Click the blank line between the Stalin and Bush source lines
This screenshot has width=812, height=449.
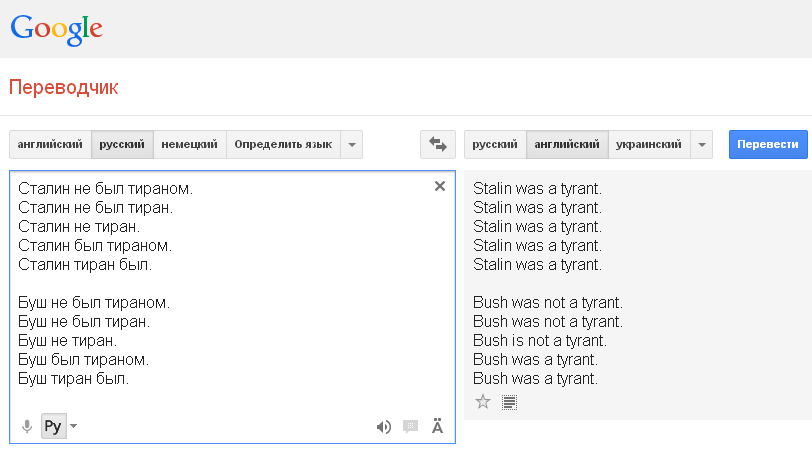coord(232,284)
